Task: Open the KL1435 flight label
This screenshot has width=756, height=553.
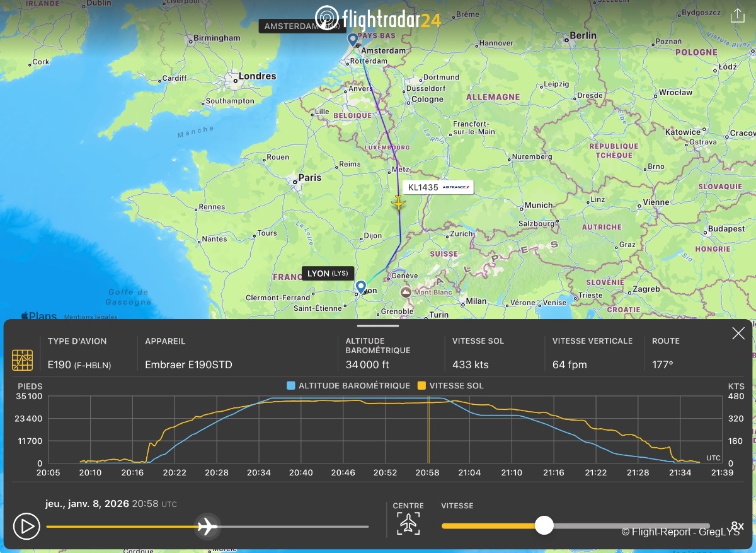Action: (437, 187)
